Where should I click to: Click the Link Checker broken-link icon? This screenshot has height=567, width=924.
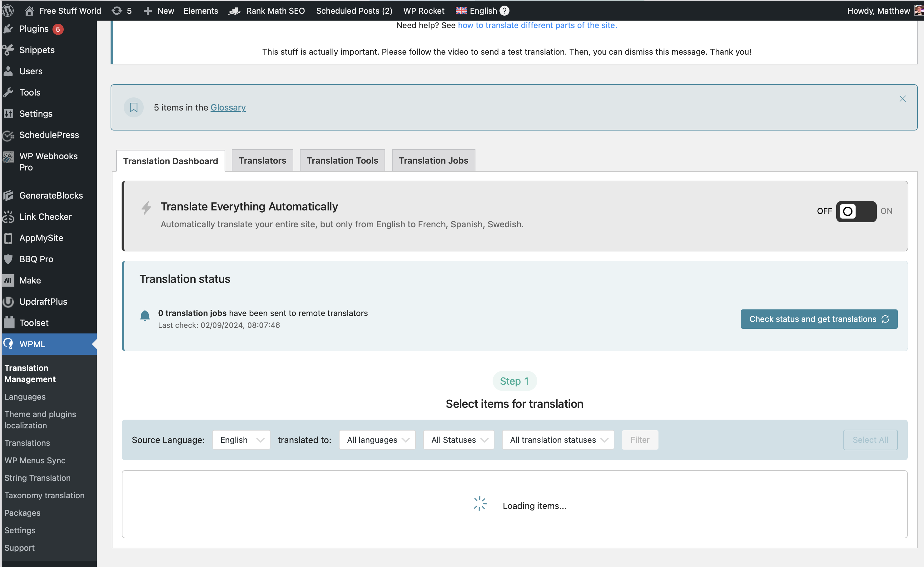tap(8, 217)
